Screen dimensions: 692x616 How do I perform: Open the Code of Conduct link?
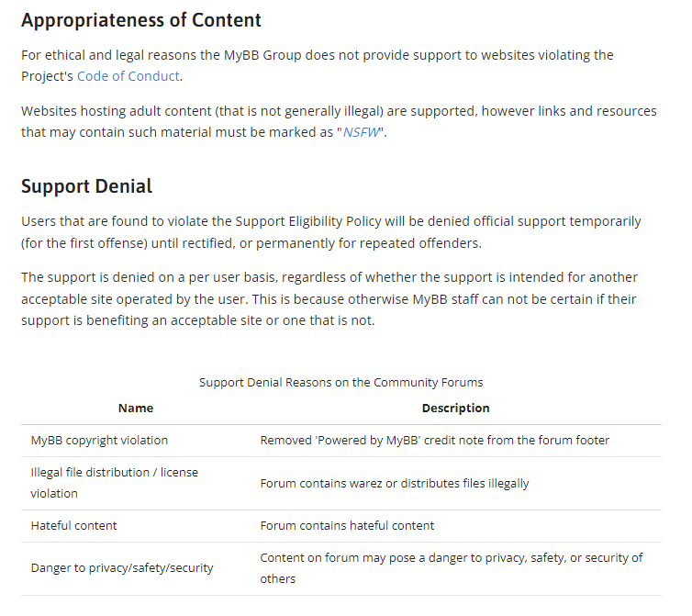coord(128,76)
